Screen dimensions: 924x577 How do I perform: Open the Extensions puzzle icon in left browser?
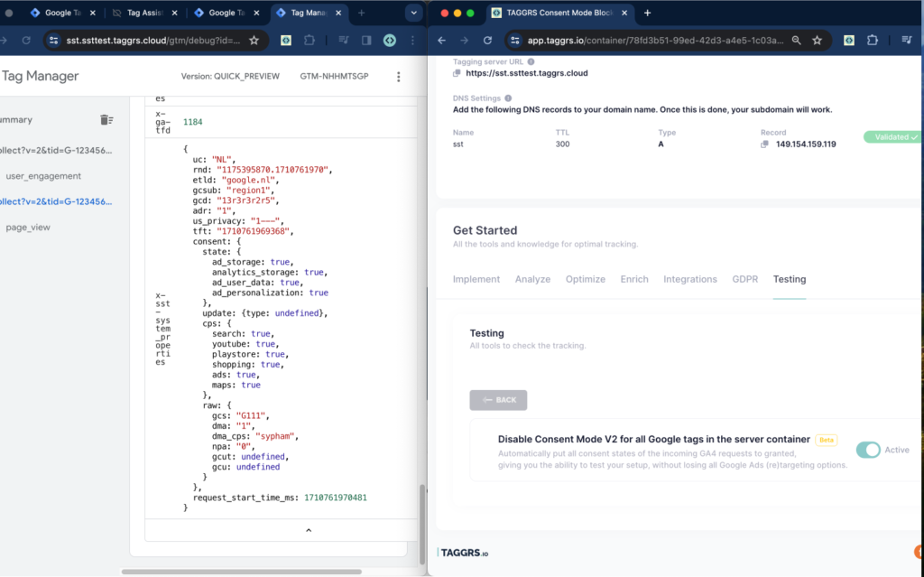pos(310,40)
